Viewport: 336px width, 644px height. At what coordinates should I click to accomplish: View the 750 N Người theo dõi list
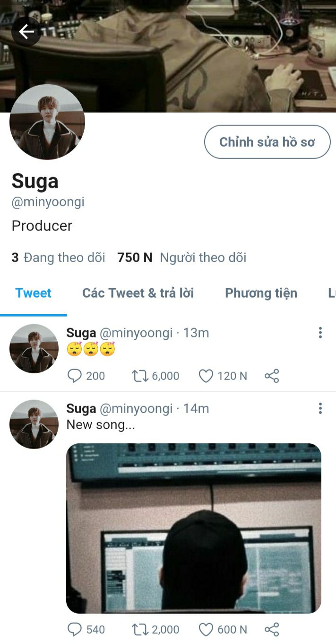182,257
